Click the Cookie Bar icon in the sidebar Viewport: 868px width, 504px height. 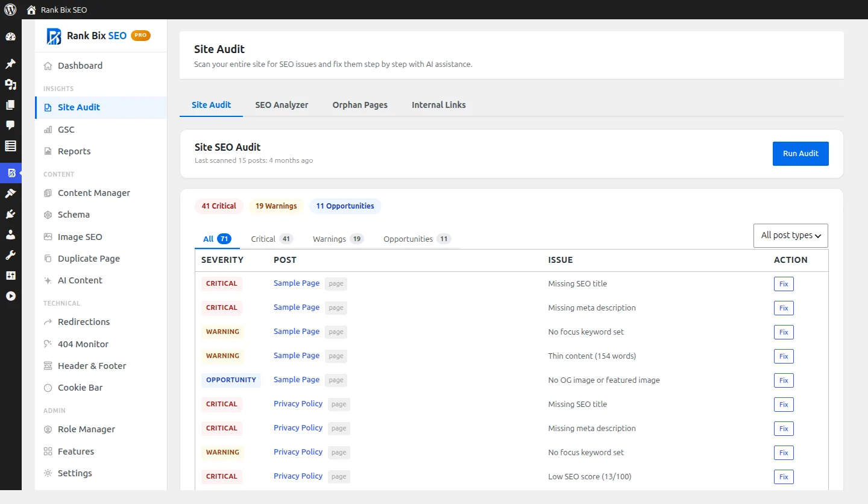pyautogui.click(x=48, y=388)
